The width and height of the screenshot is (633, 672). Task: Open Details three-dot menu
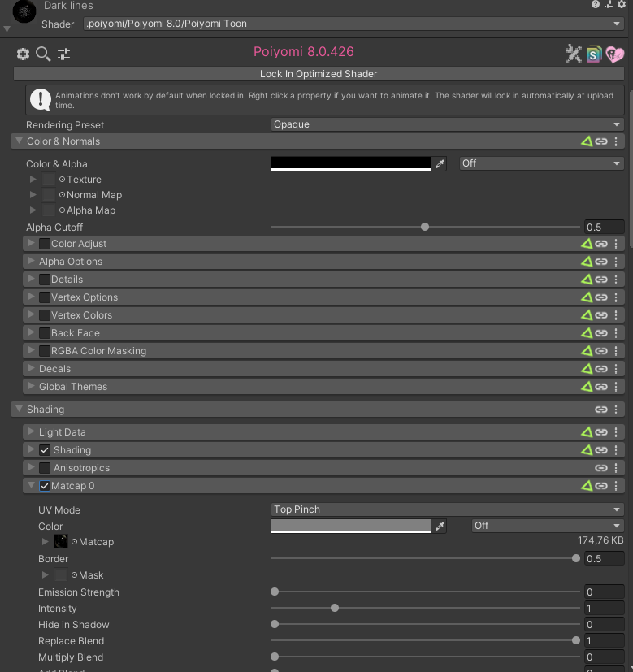pos(616,280)
